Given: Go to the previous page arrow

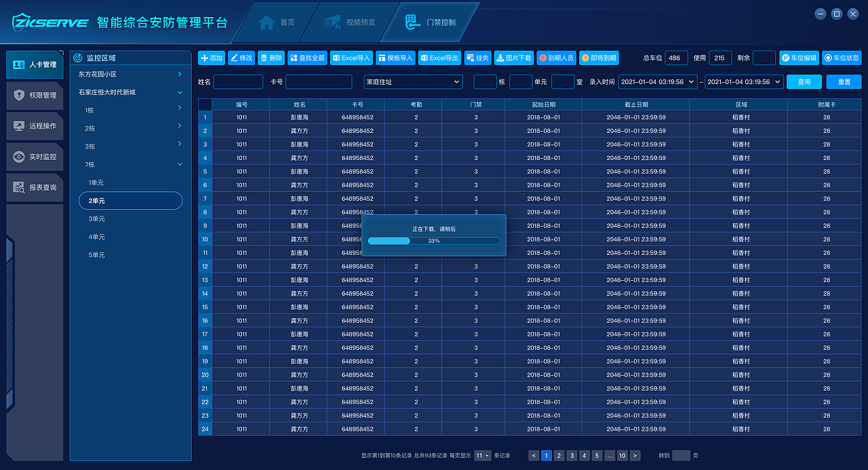Looking at the screenshot, I should coord(534,456).
